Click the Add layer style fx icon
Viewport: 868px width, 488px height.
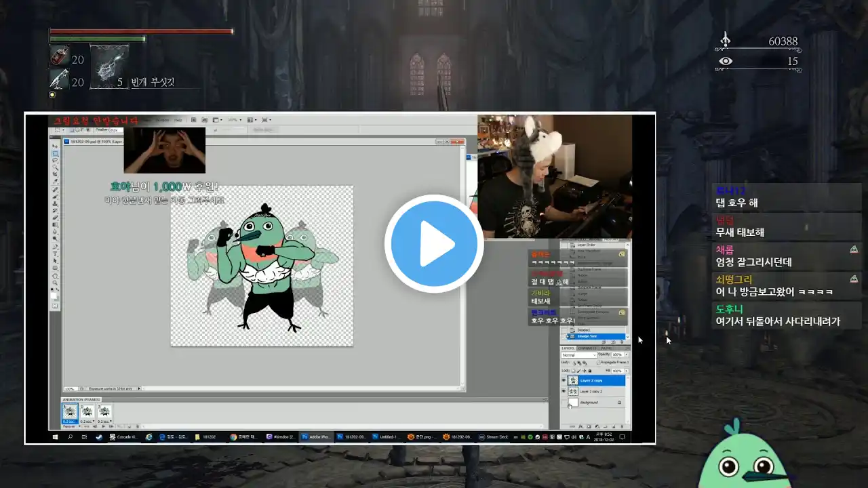[580, 426]
